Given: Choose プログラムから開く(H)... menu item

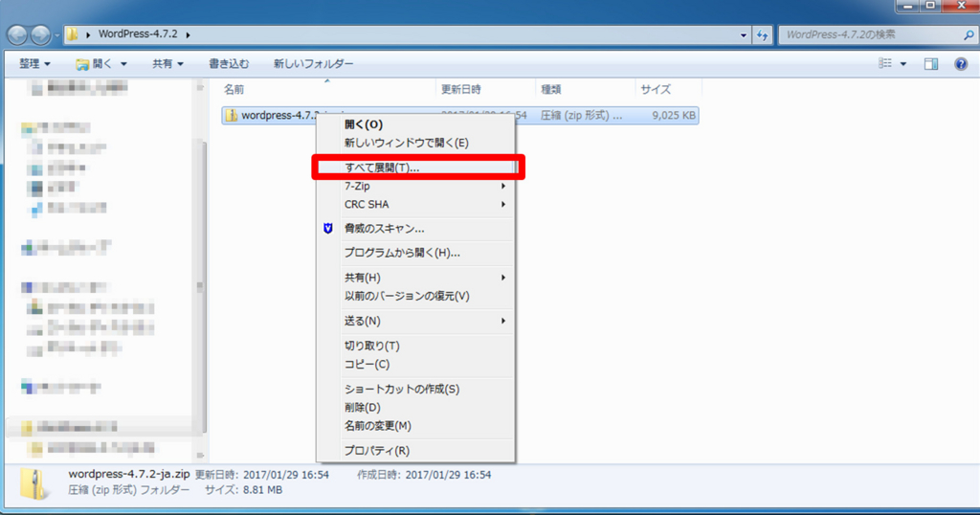Looking at the screenshot, I should click(x=415, y=253).
